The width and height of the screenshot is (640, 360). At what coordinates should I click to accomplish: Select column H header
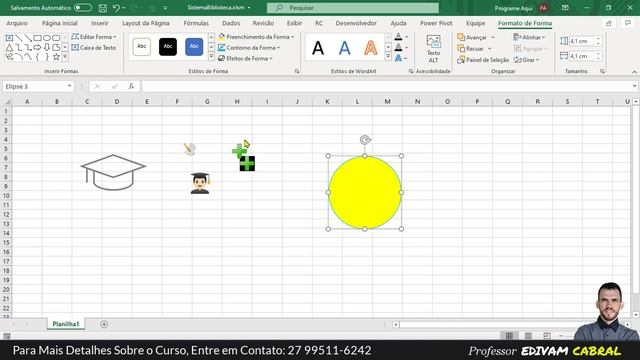(237, 102)
